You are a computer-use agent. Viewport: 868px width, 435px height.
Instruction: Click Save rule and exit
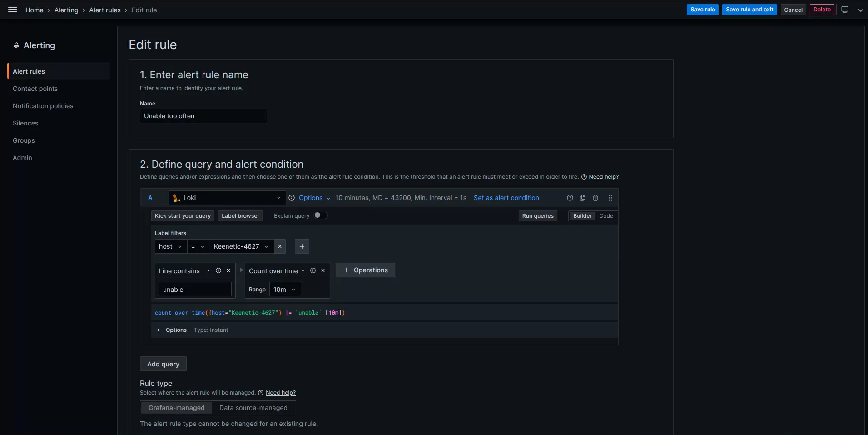point(749,10)
